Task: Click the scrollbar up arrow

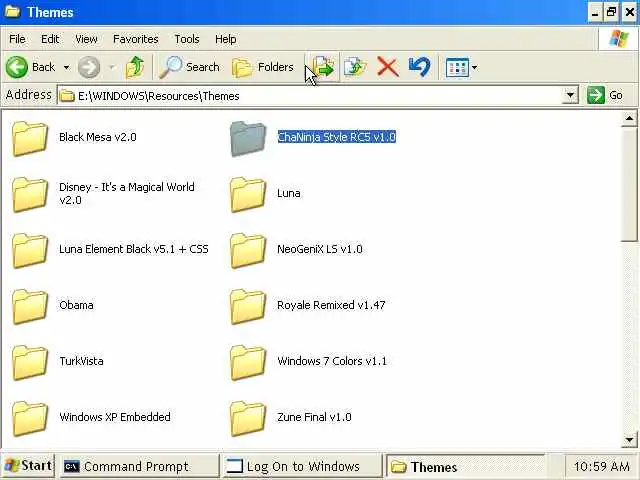Action: (x=629, y=119)
